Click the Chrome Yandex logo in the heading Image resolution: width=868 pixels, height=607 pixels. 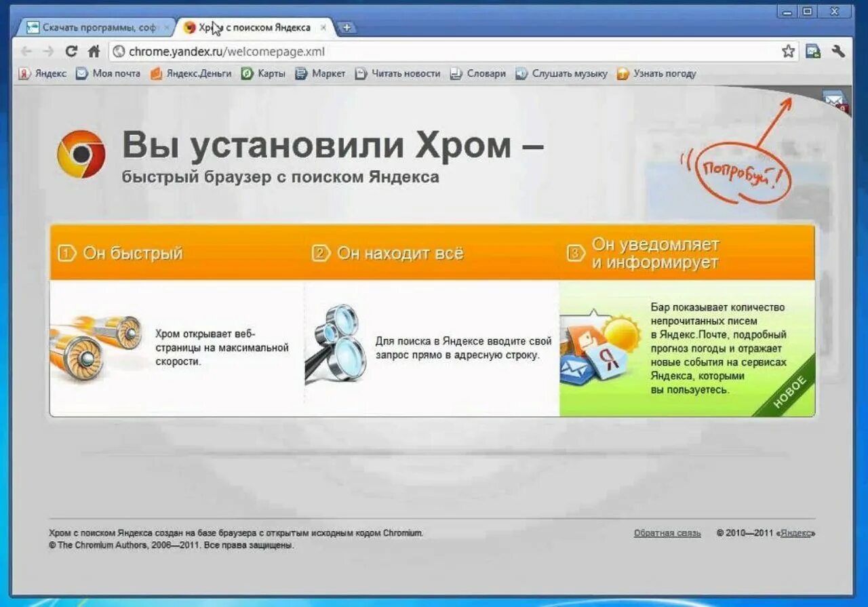click(81, 155)
